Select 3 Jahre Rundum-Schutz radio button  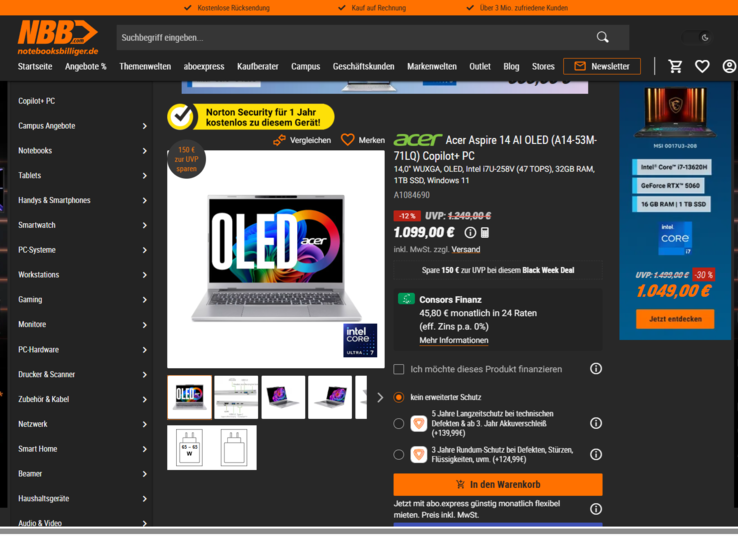tap(399, 455)
